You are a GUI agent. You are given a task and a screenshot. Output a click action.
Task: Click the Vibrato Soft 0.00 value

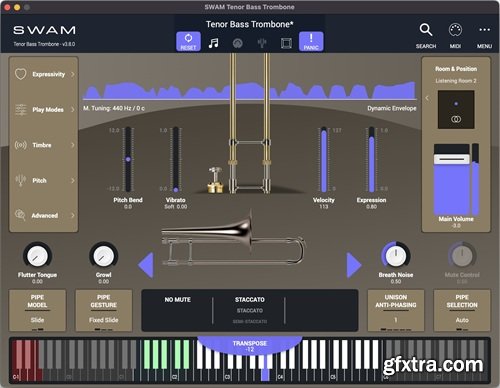click(x=176, y=207)
